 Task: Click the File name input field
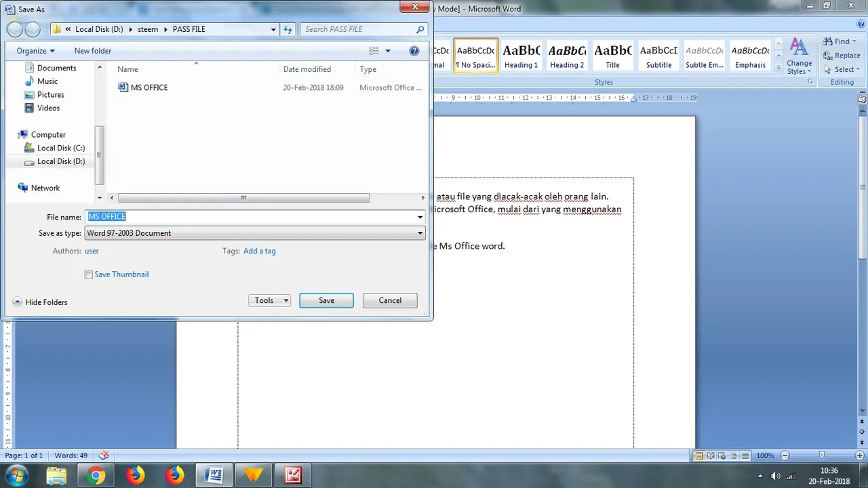pos(250,217)
